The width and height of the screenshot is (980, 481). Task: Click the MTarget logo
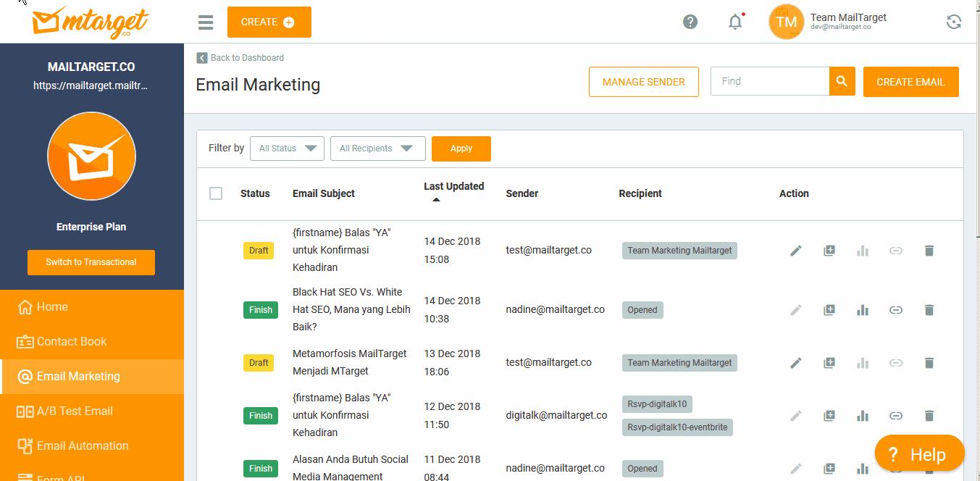pyautogui.click(x=91, y=22)
